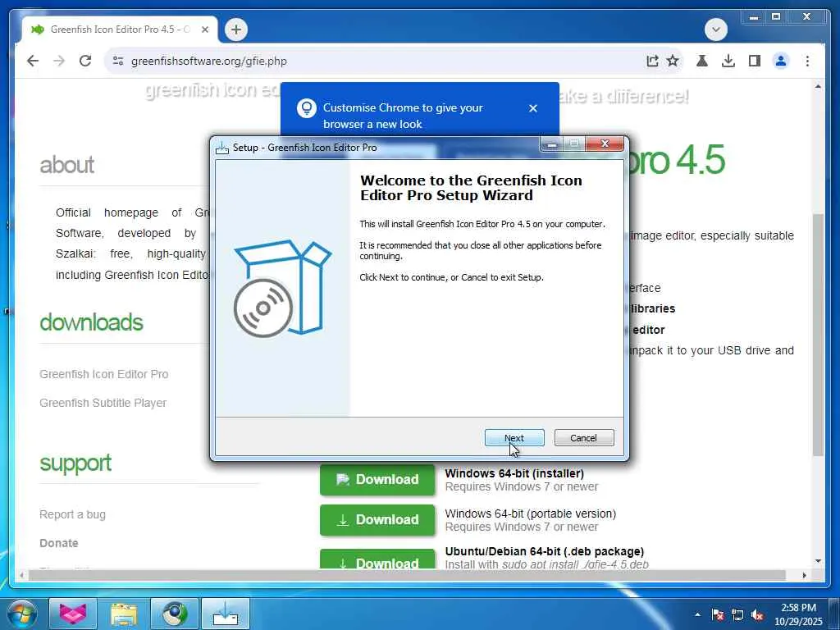Open Chrome Labs flask icon
Screen dimensions: 840x630
click(x=702, y=61)
